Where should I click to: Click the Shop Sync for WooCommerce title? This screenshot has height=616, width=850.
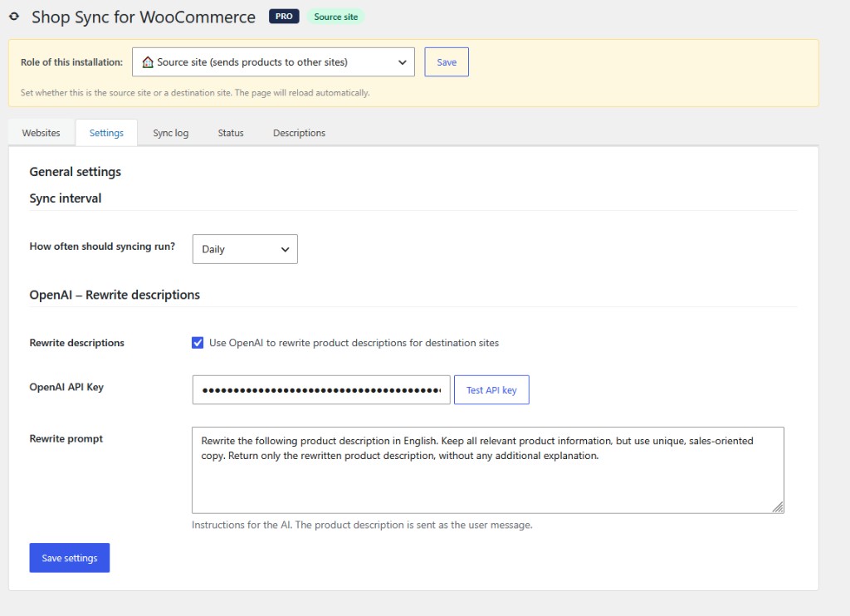pyautogui.click(x=144, y=17)
